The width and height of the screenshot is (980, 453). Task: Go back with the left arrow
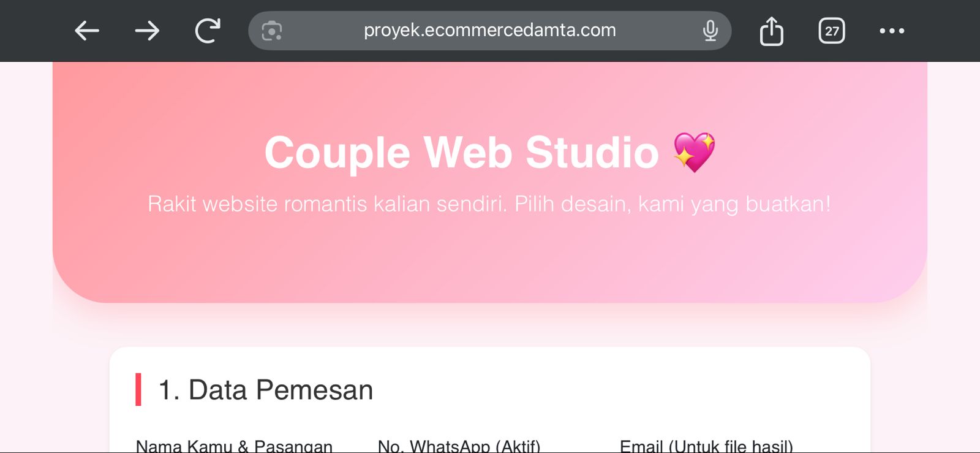click(x=86, y=31)
